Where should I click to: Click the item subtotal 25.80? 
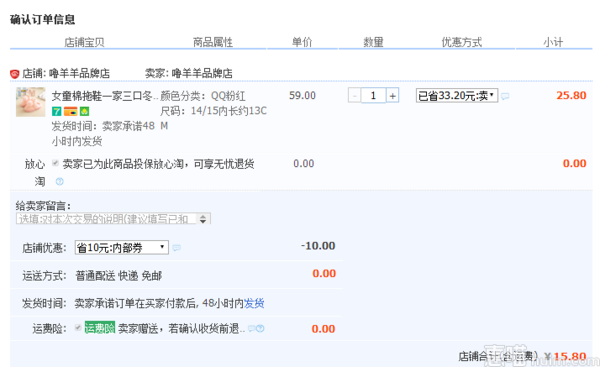click(571, 95)
